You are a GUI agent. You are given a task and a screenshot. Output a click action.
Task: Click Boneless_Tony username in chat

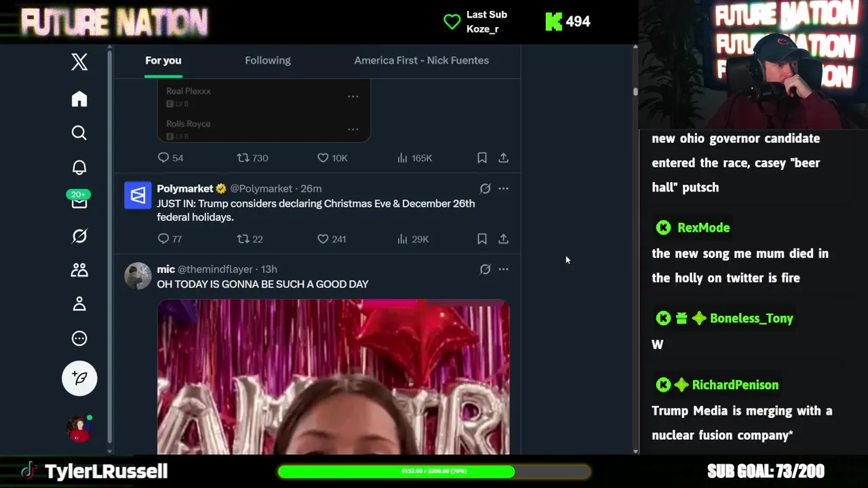click(x=751, y=319)
